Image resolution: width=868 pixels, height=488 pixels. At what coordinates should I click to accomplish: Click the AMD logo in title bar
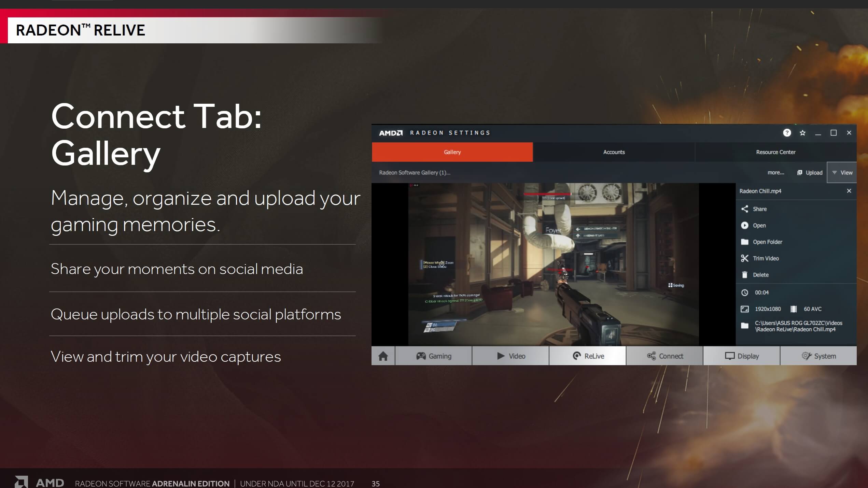click(x=391, y=133)
